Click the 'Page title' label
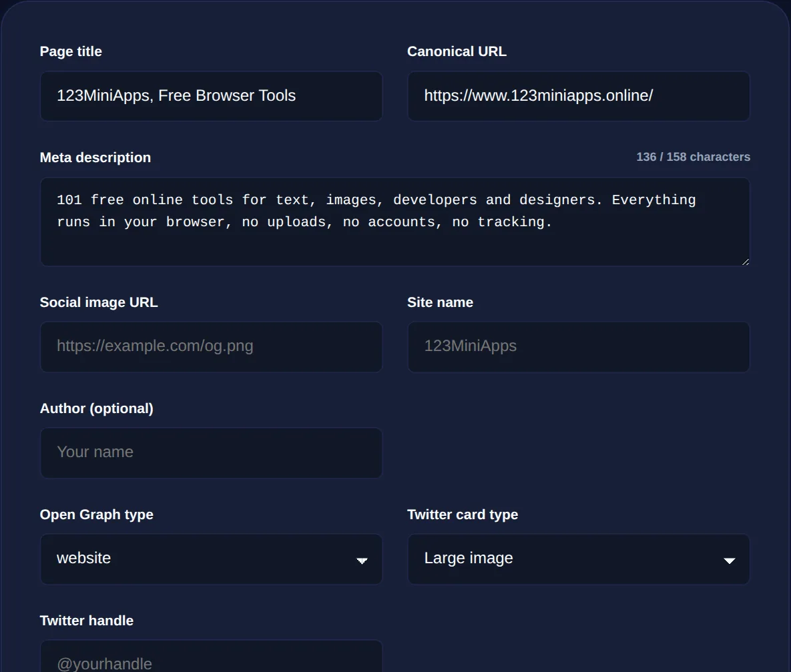 point(71,51)
